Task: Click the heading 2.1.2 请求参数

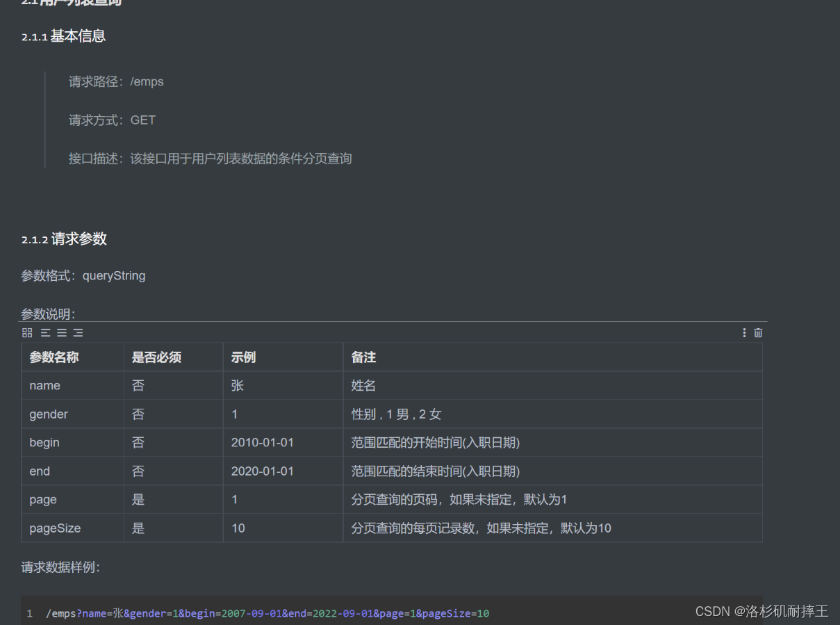Action: coord(64,238)
